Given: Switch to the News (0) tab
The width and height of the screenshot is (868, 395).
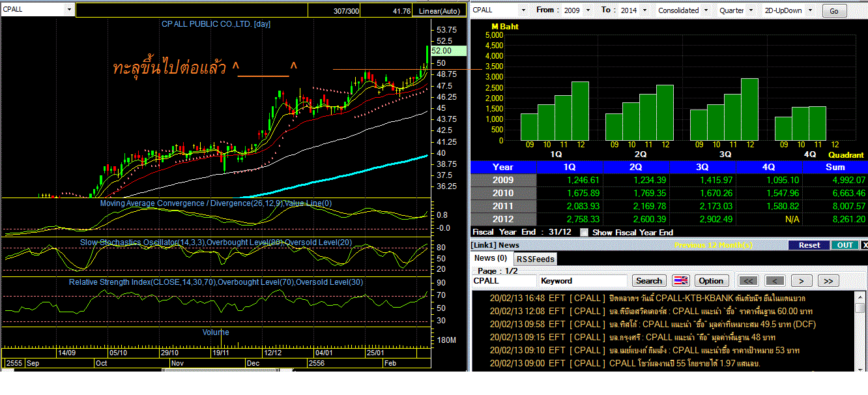Looking at the screenshot, I should click(489, 258).
